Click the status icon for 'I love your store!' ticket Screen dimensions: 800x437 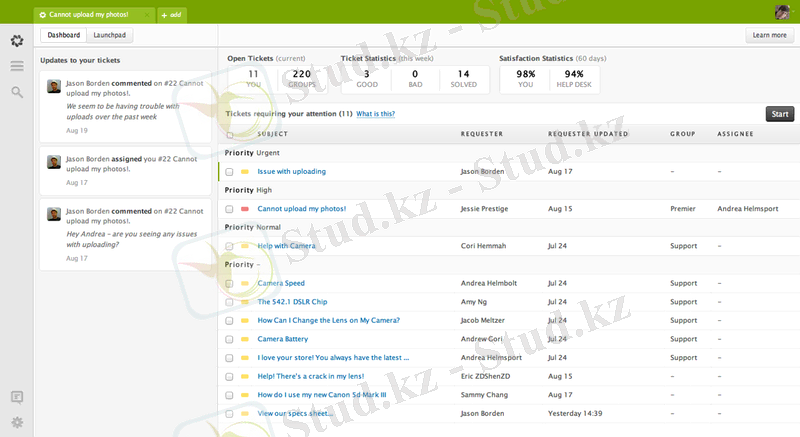coord(245,358)
